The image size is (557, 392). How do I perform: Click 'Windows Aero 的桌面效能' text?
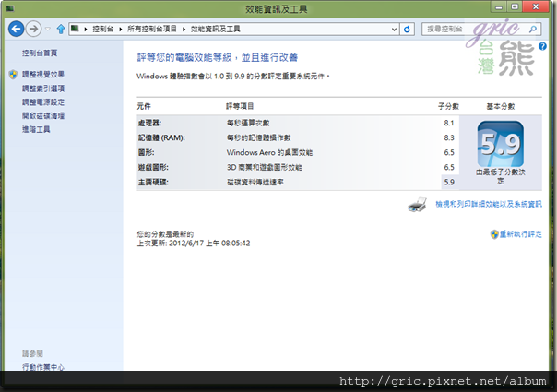(x=269, y=152)
